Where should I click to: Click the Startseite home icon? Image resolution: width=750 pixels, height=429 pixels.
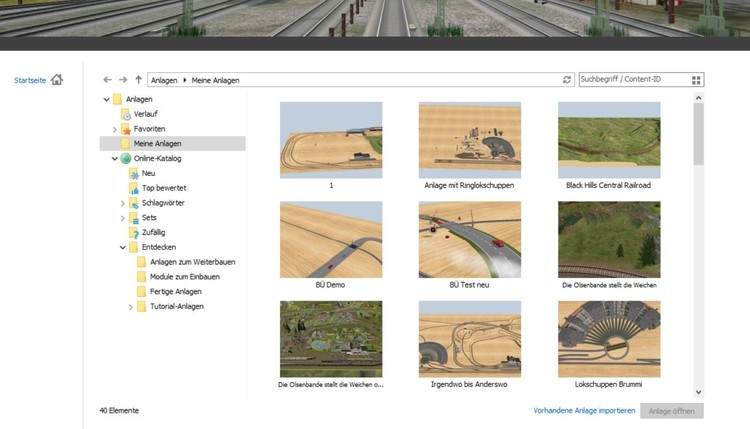click(56, 80)
